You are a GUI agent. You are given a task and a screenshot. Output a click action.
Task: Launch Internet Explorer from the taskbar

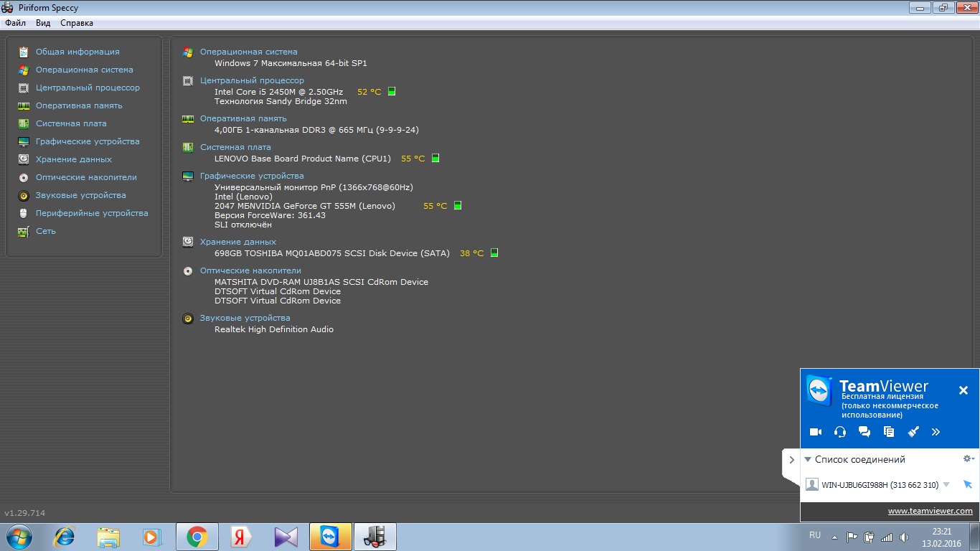(x=65, y=537)
